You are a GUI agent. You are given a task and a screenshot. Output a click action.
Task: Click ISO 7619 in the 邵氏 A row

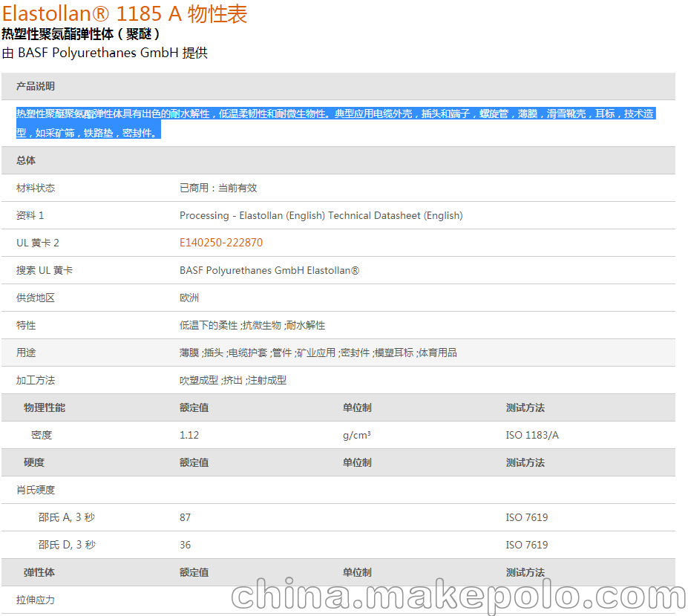pos(527,518)
